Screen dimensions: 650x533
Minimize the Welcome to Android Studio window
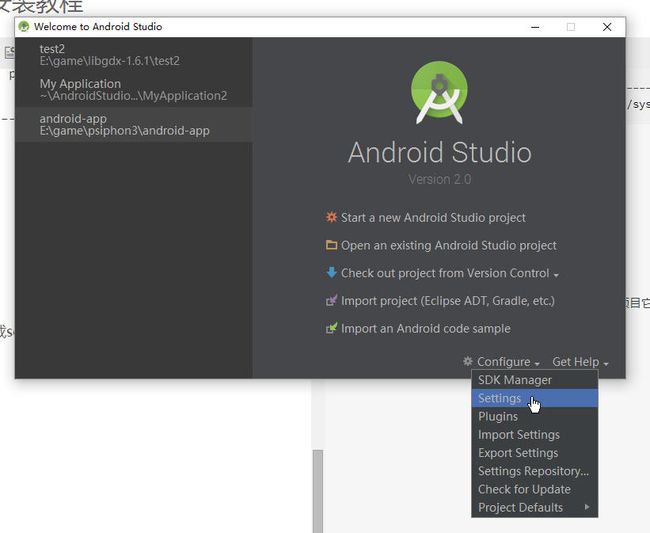(x=535, y=27)
